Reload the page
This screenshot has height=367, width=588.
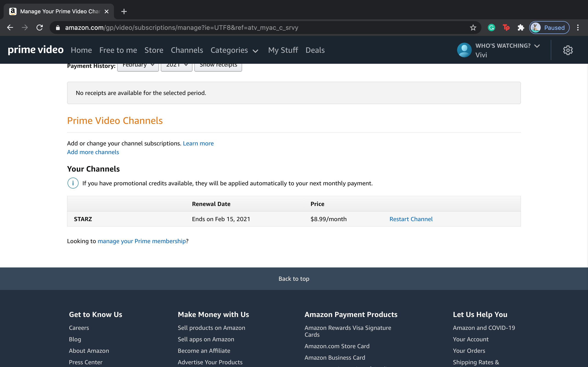40,28
